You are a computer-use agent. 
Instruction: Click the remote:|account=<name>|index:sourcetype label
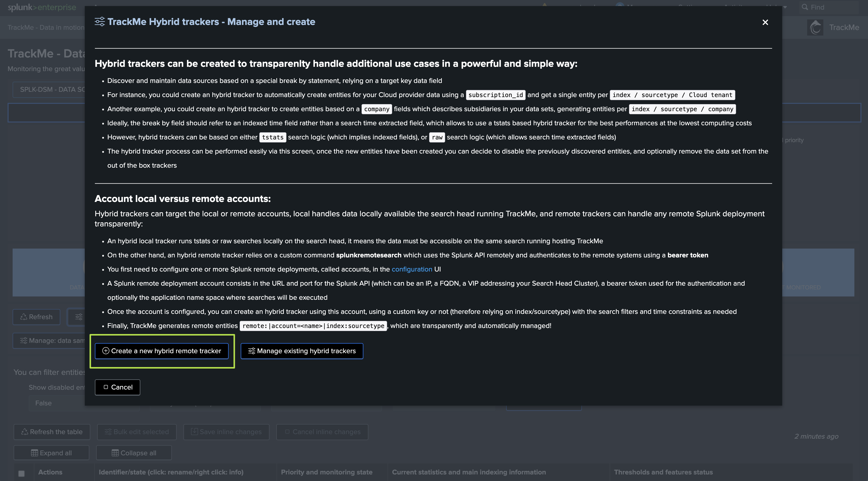point(313,326)
